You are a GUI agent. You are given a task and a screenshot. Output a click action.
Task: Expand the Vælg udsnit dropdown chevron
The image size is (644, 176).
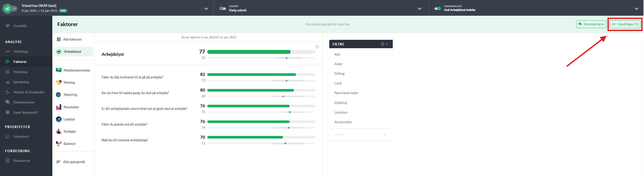420,9
